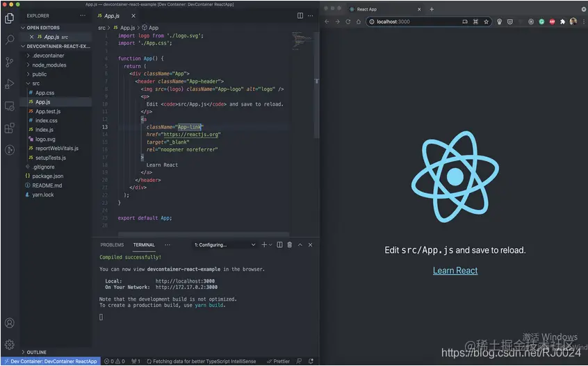The height and width of the screenshot is (366, 588).
Task: Expand the OUTLINE section
Action: click(x=36, y=352)
